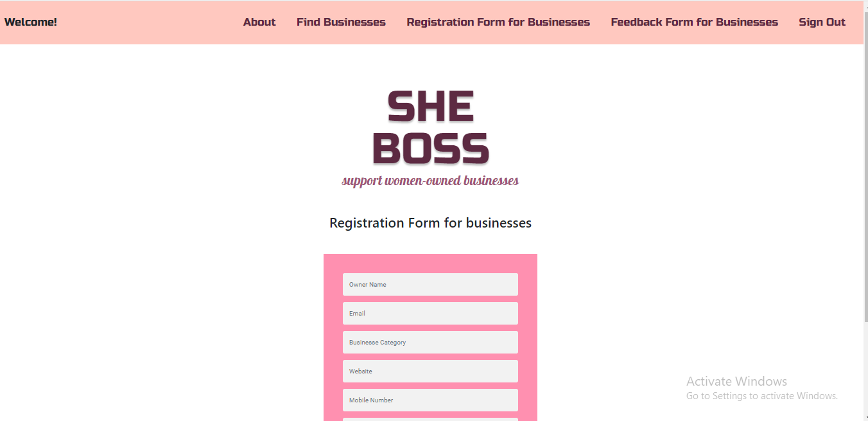Screen dimensions: 868x421
Task: Click the Mobile Number field
Action: [x=430, y=400]
